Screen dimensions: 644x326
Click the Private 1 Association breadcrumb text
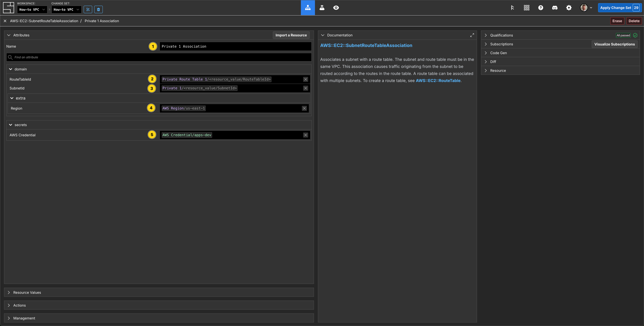pos(102,21)
